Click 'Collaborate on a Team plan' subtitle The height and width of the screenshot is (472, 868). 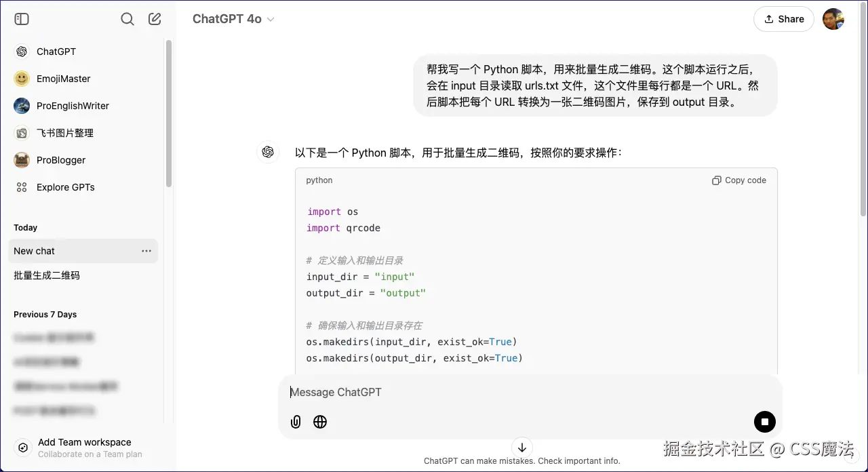pyautogui.click(x=90, y=454)
